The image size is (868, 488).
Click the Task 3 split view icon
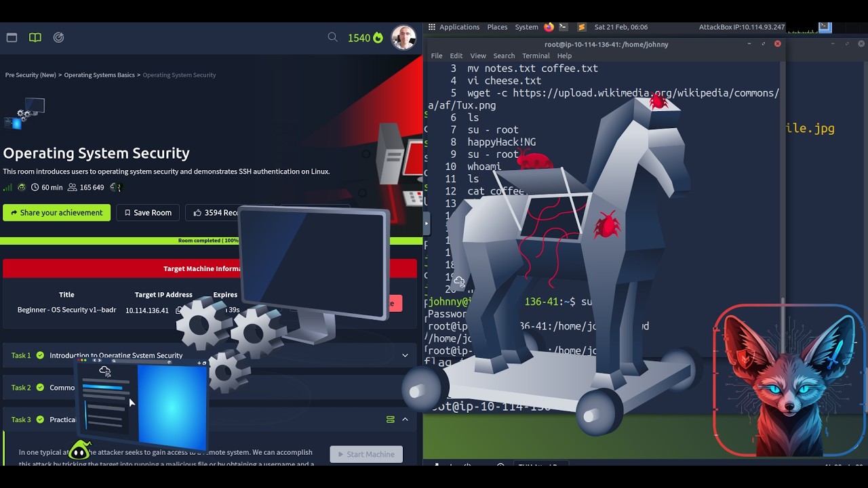tap(390, 420)
